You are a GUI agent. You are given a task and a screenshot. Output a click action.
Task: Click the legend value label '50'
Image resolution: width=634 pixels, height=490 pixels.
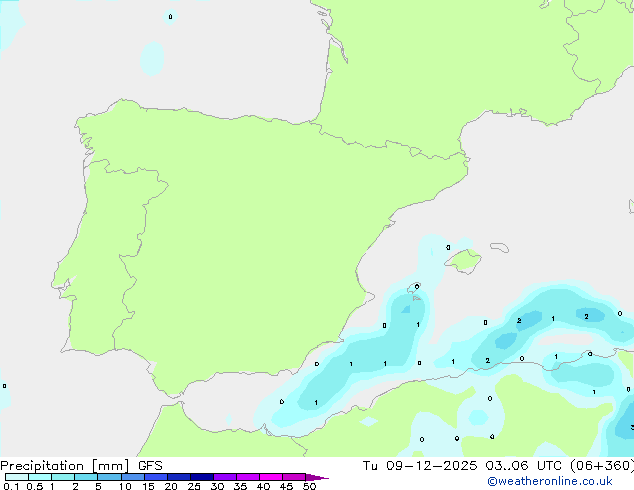pos(309,486)
